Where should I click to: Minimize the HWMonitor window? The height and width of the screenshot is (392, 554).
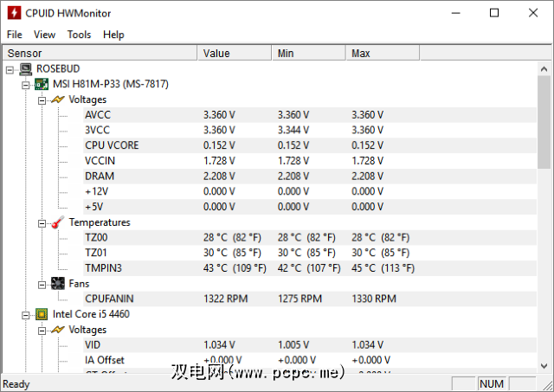456,13
